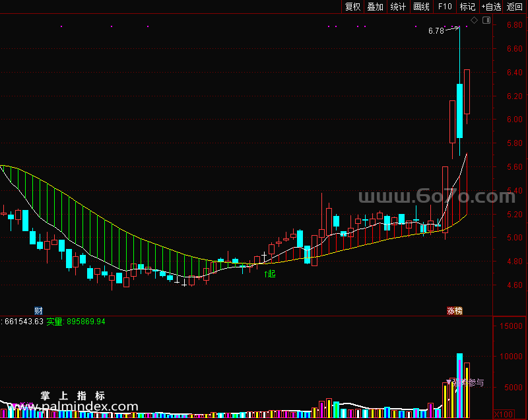Click the 661543.63 indicator value
This screenshot has height=420, width=528.
24,322
